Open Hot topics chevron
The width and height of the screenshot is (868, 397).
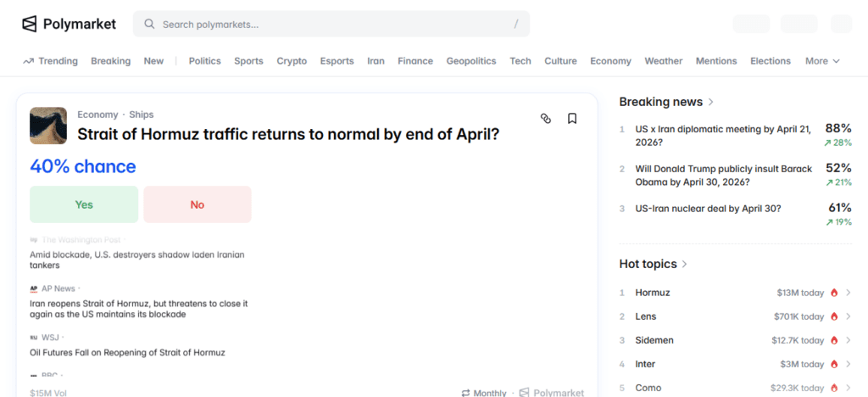[685, 264]
